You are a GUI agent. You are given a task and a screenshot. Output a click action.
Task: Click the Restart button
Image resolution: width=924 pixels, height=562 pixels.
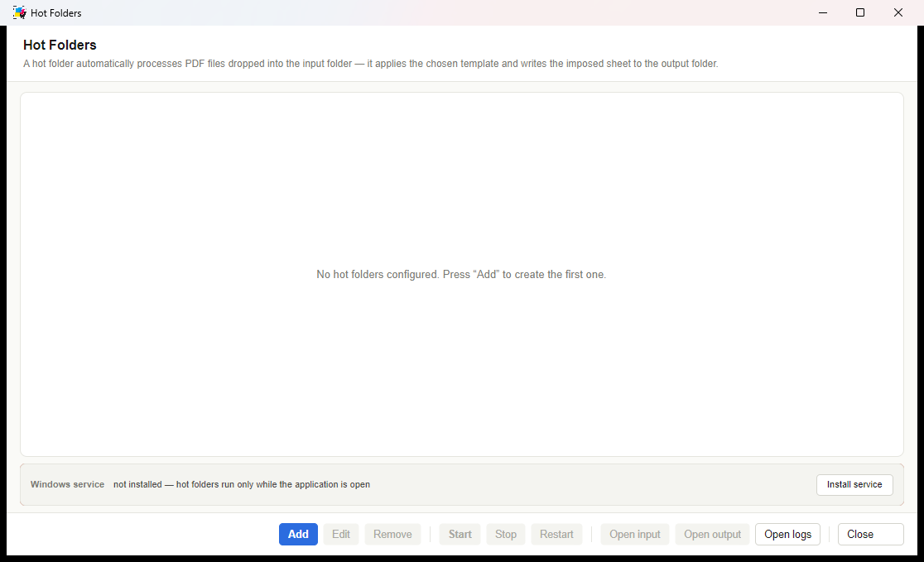point(556,535)
